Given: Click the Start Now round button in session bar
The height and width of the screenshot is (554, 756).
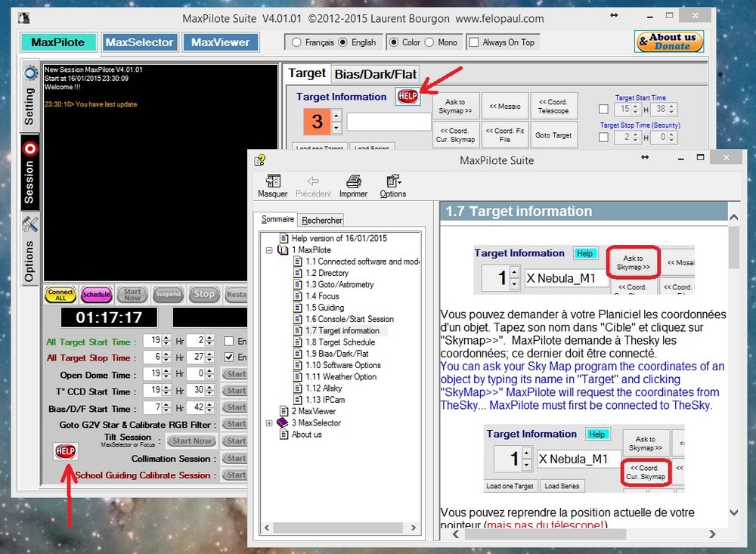Looking at the screenshot, I should 132,294.
